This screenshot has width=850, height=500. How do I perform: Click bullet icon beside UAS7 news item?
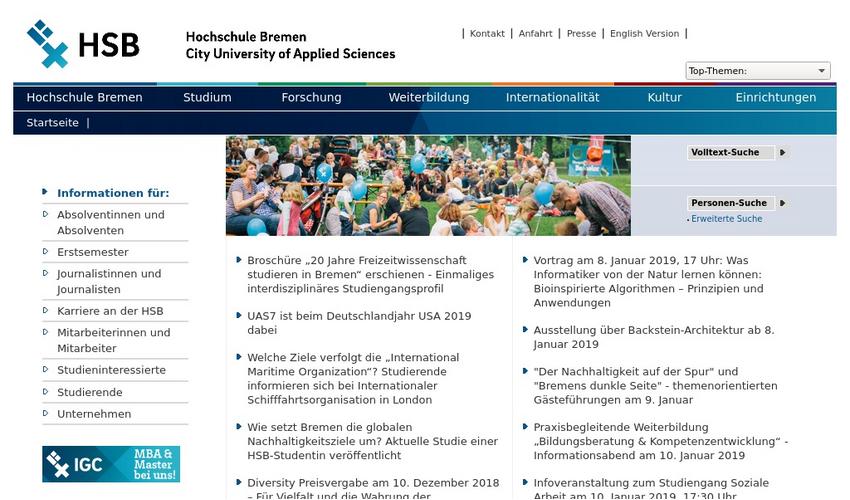[x=238, y=316]
